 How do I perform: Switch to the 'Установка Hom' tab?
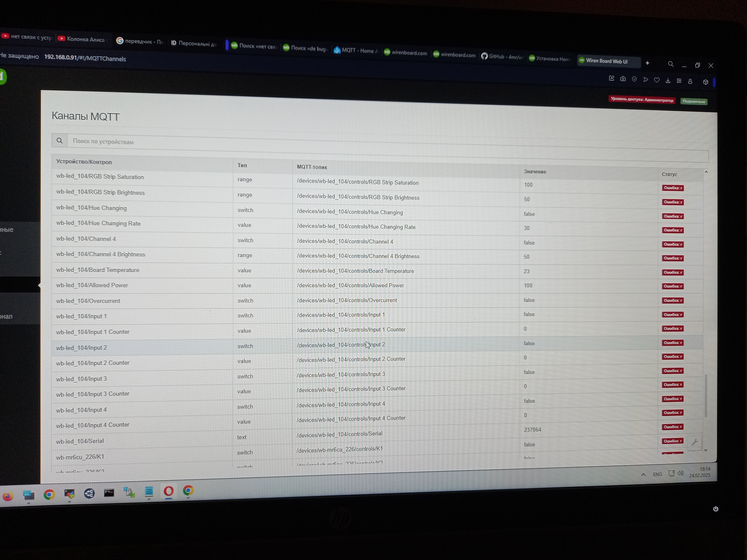click(x=549, y=58)
